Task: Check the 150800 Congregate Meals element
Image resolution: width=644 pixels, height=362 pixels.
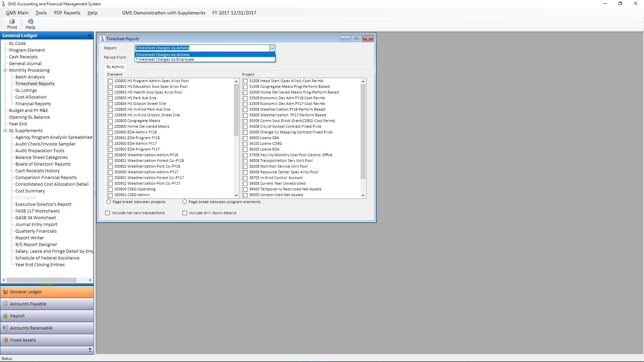Action: 110,121
